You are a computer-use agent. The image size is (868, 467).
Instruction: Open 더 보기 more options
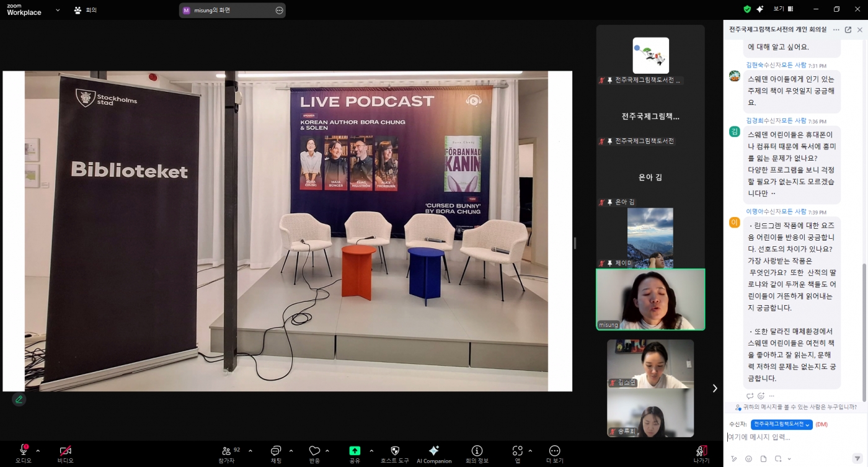555,453
